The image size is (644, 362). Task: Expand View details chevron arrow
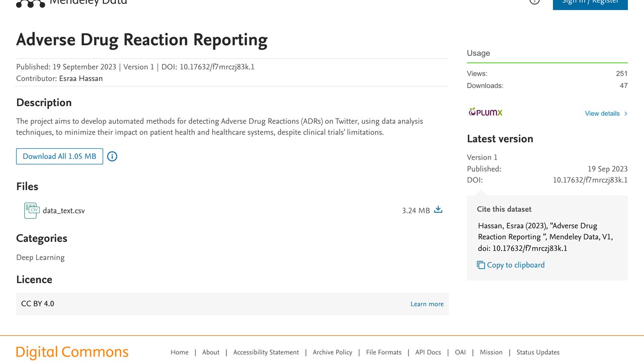[625, 114]
